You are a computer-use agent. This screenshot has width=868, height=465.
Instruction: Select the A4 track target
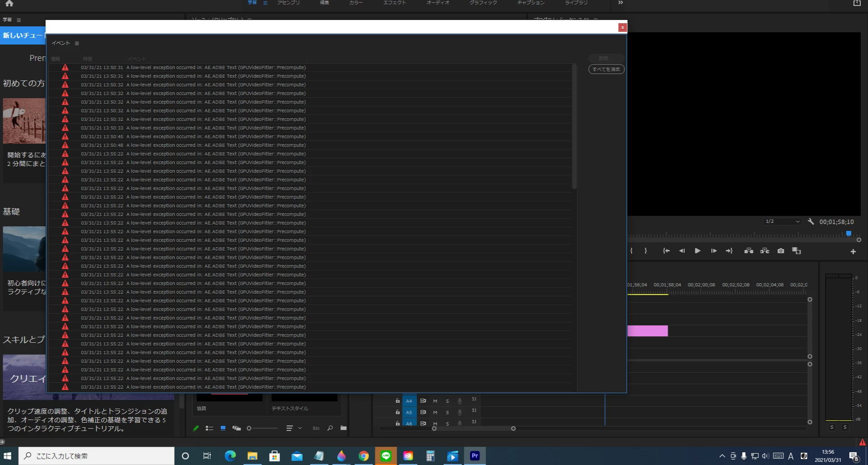click(x=409, y=401)
